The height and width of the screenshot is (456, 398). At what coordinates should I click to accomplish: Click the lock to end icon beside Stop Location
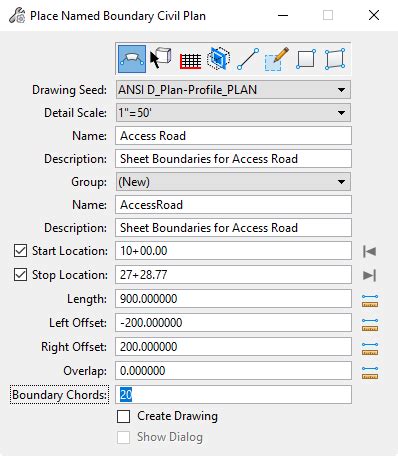(x=369, y=275)
